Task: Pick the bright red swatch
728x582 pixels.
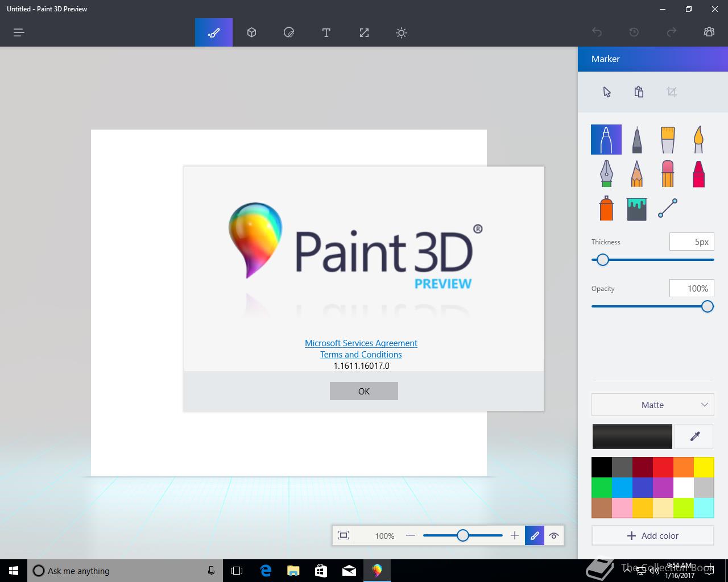Action: point(663,467)
